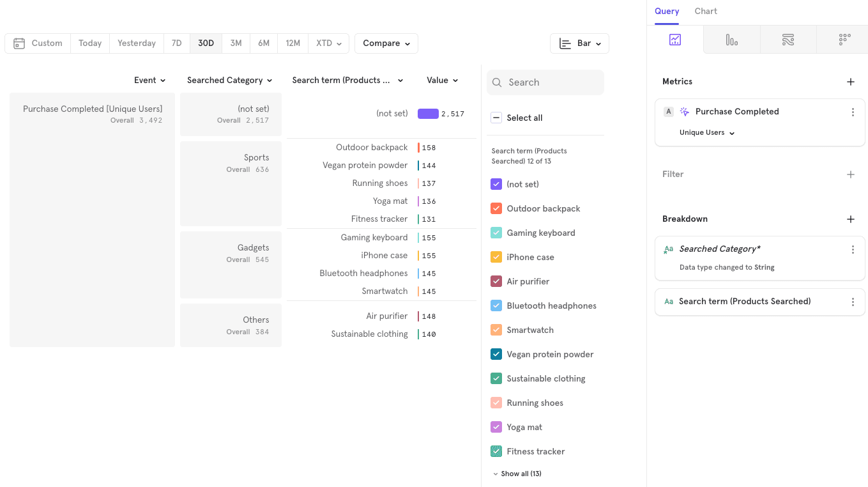This screenshot has height=487, width=868.
Task: Select the Query tab
Action: point(667,11)
